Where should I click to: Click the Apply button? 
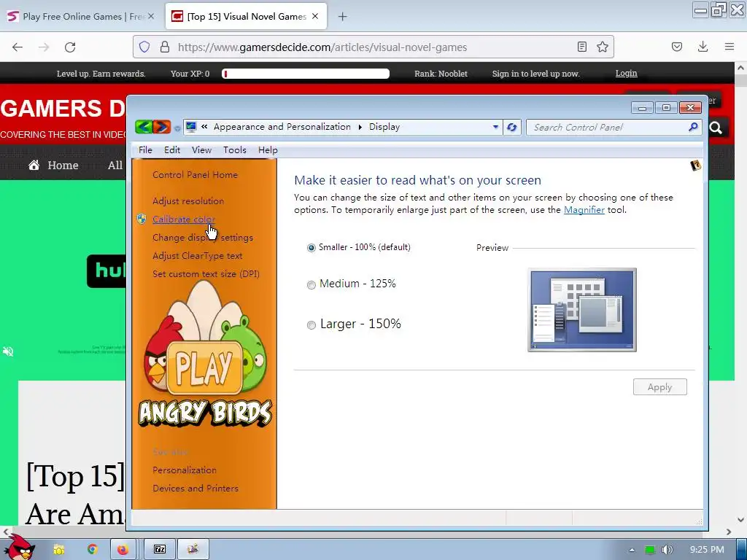pos(659,387)
